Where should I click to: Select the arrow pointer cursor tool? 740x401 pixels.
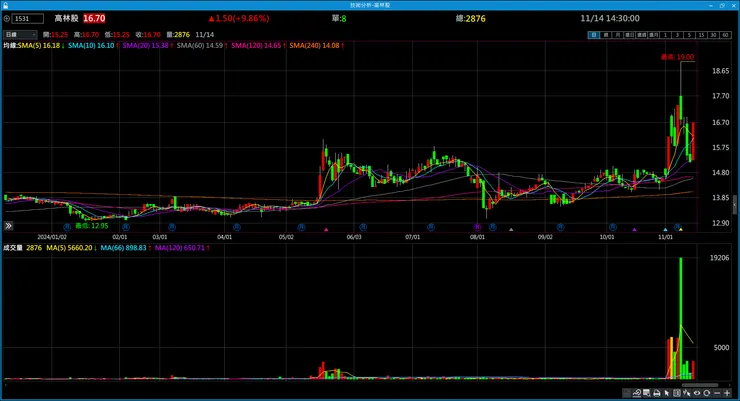(x=666, y=393)
